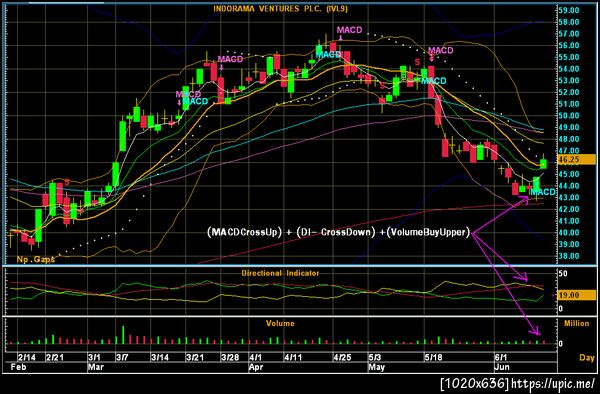Click the Million unit label

coord(577,323)
